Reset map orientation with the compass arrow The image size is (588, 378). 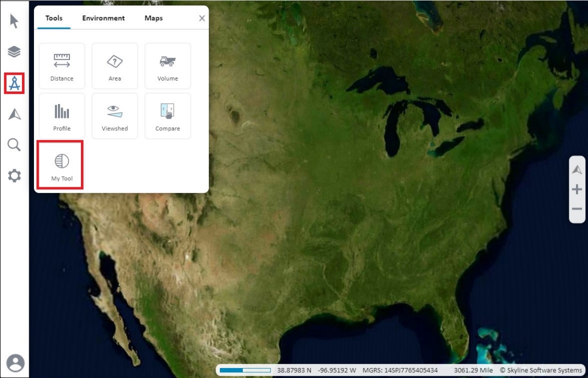pyautogui.click(x=577, y=170)
